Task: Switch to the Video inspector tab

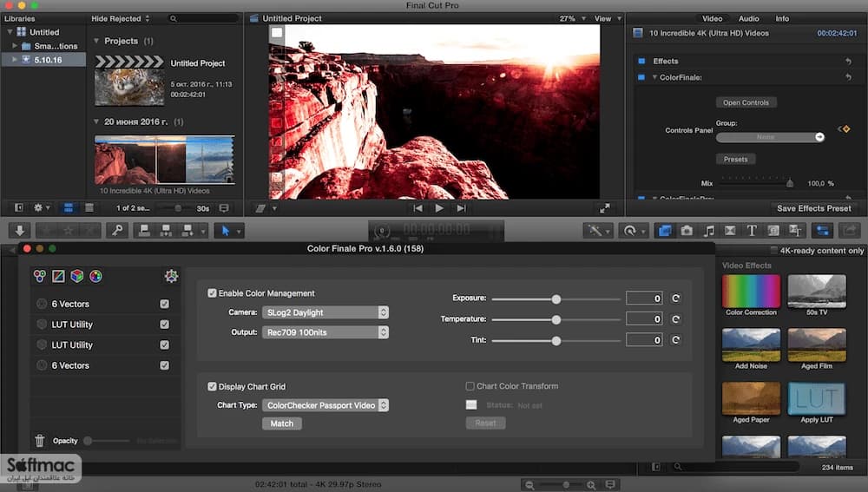Action: pyautogui.click(x=712, y=18)
